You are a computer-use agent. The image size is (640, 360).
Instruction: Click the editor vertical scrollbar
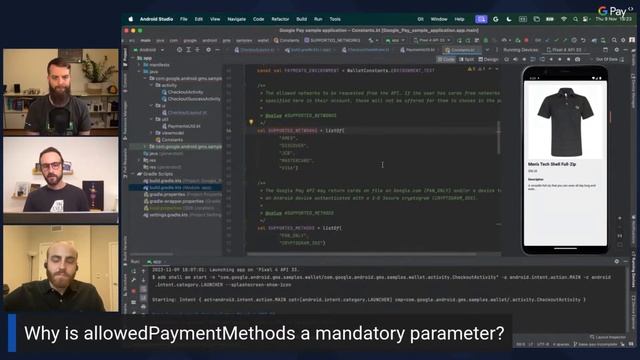499,138
